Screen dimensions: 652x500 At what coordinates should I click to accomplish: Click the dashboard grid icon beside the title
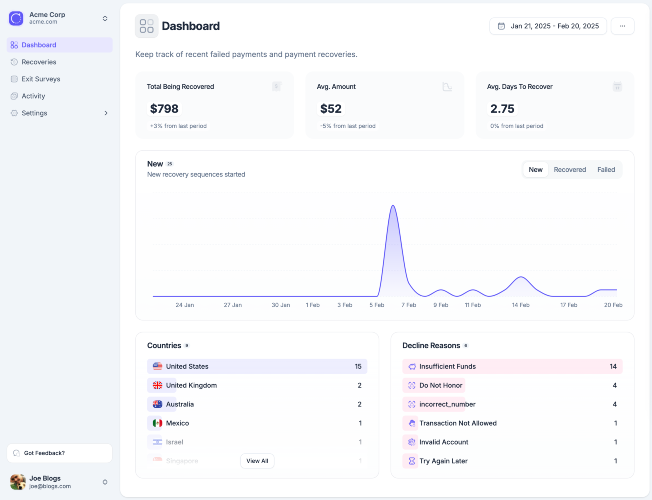[x=147, y=26]
